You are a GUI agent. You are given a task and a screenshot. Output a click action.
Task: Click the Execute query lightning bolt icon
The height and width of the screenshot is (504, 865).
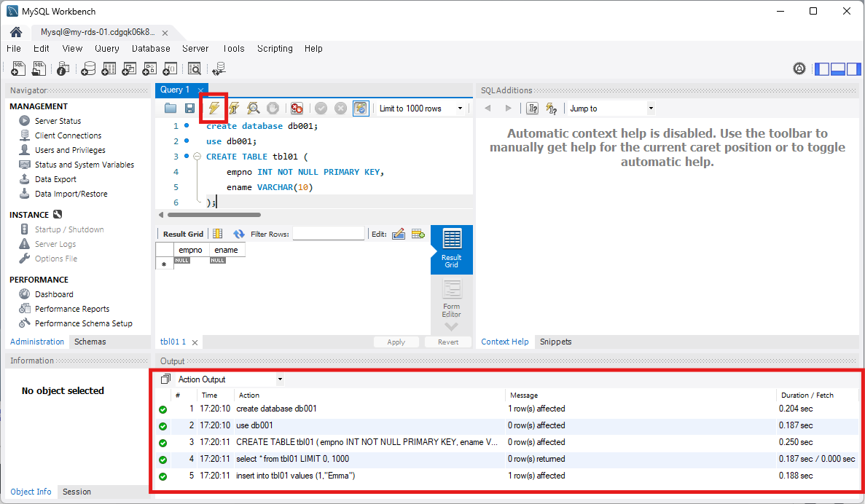point(214,108)
